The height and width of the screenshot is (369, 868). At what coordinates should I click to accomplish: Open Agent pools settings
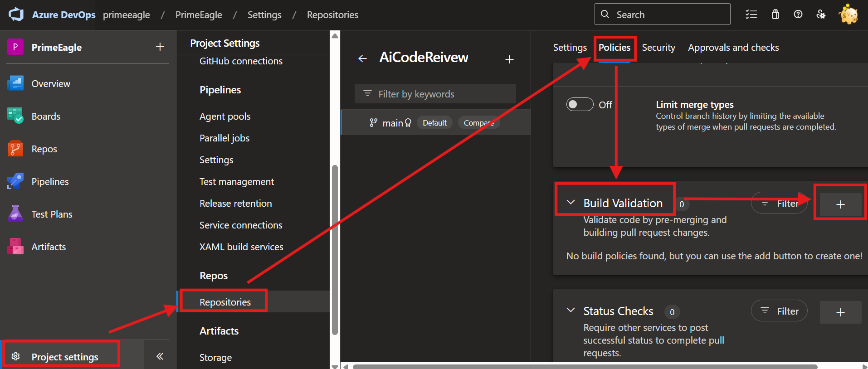point(225,117)
